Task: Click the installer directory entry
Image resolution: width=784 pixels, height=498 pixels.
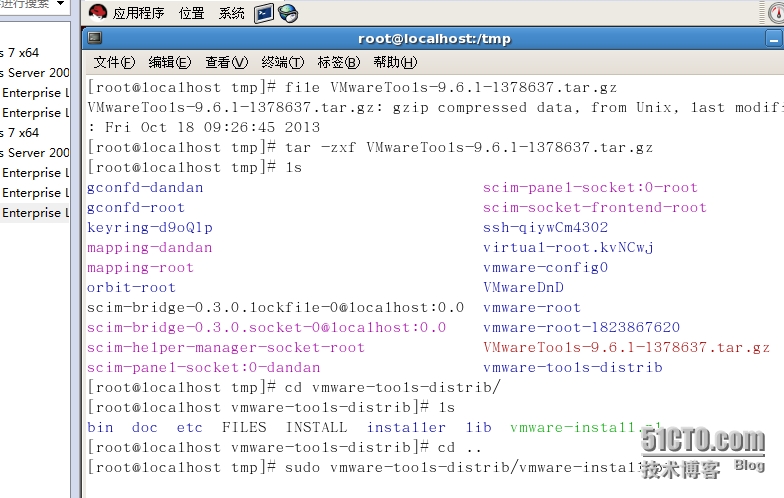Action: click(x=406, y=428)
